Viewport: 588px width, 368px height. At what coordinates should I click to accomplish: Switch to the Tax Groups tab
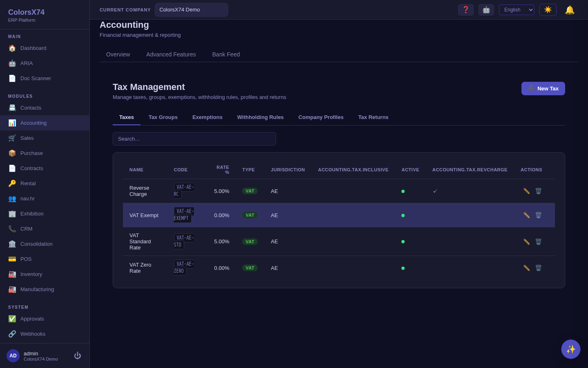tap(163, 117)
